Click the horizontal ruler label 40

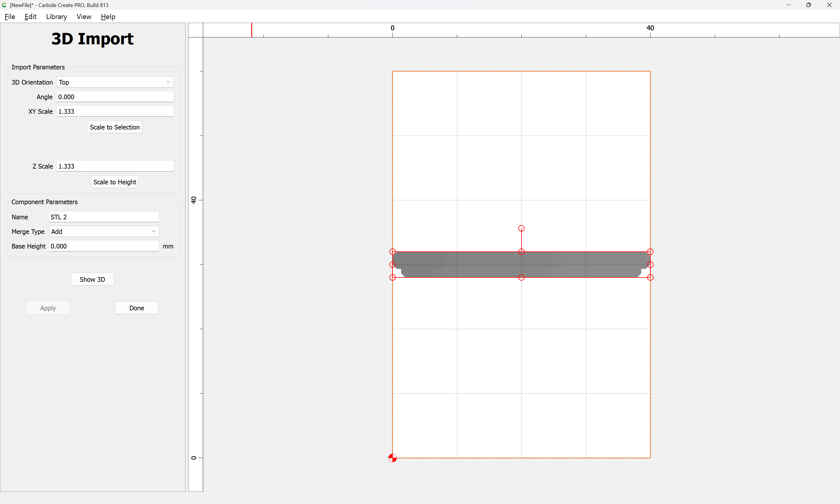click(x=650, y=28)
